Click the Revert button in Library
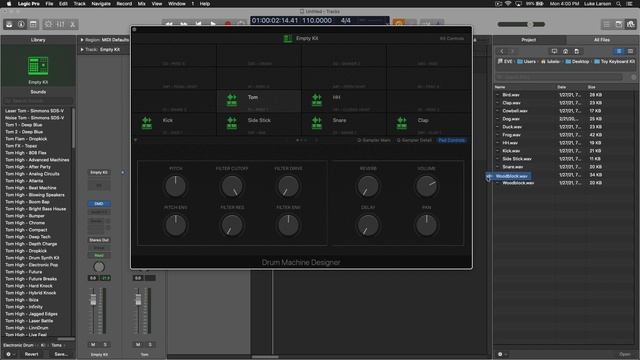 (x=31, y=354)
